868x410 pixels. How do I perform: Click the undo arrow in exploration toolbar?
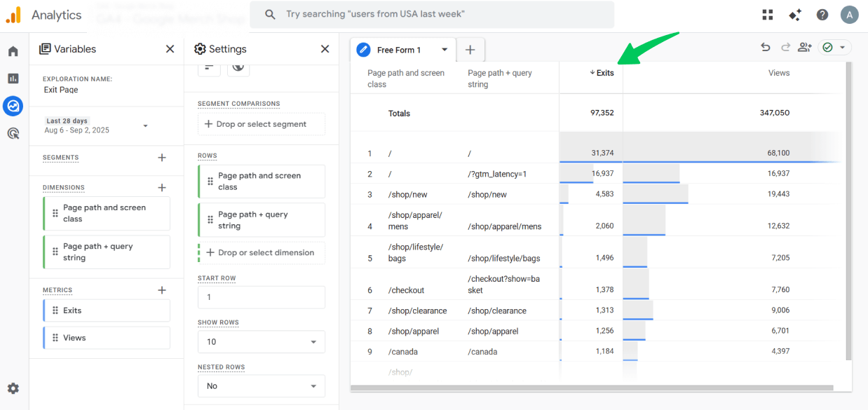click(x=766, y=47)
